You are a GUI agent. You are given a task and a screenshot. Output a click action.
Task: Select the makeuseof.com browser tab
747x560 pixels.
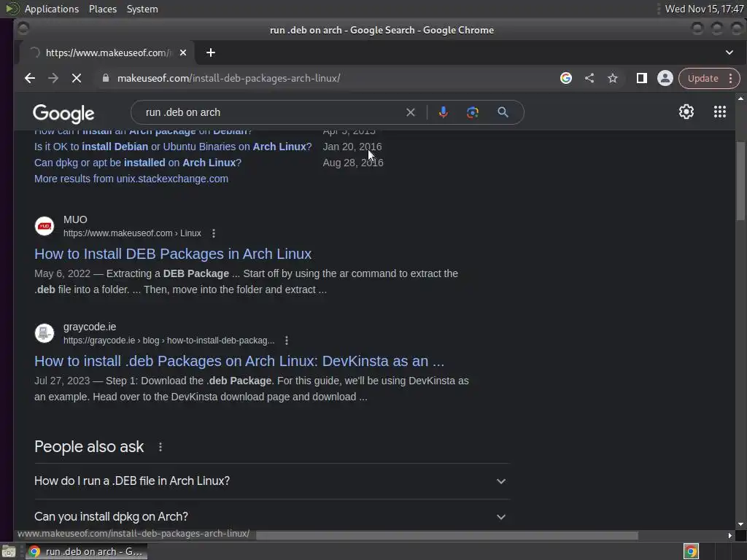coord(107,52)
